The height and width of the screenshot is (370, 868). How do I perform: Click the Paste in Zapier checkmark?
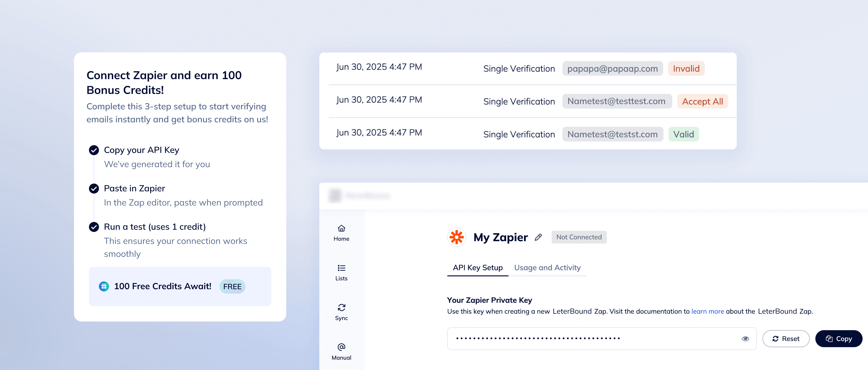(x=94, y=188)
